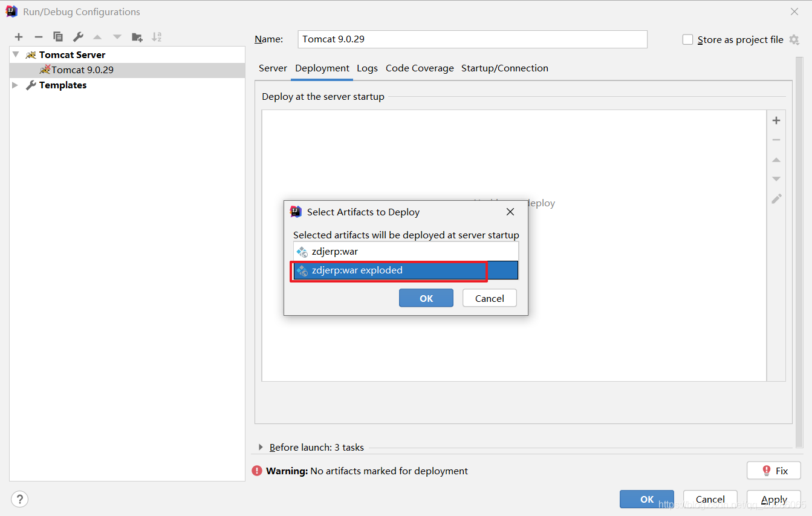Move configuration up in list
Screen dimensions: 812x516
click(x=97, y=37)
